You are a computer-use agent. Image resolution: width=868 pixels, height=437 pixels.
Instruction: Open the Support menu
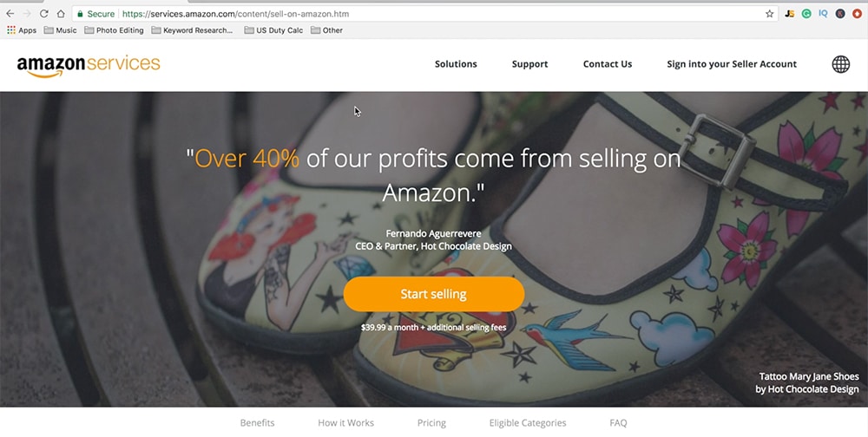click(529, 64)
